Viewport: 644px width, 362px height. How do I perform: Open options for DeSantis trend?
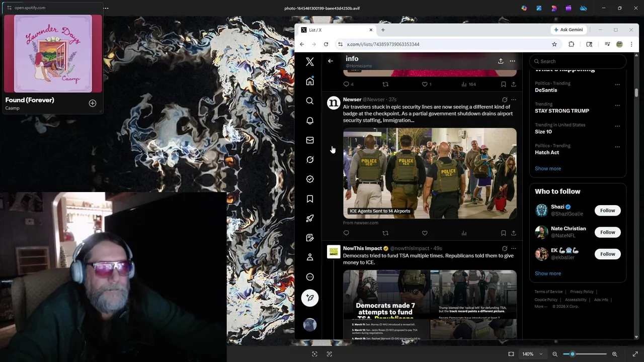click(617, 84)
